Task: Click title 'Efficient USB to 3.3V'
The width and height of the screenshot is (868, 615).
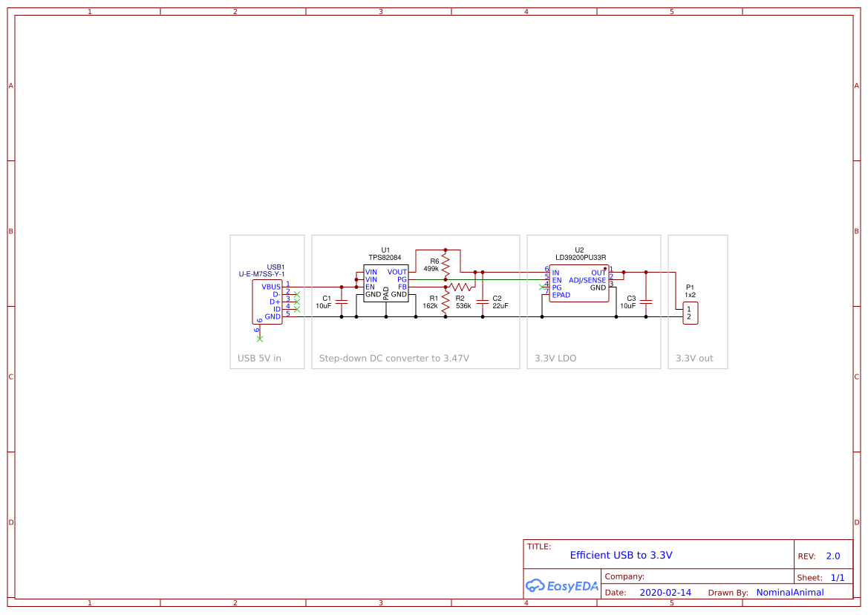Action: (x=621, y=556)
